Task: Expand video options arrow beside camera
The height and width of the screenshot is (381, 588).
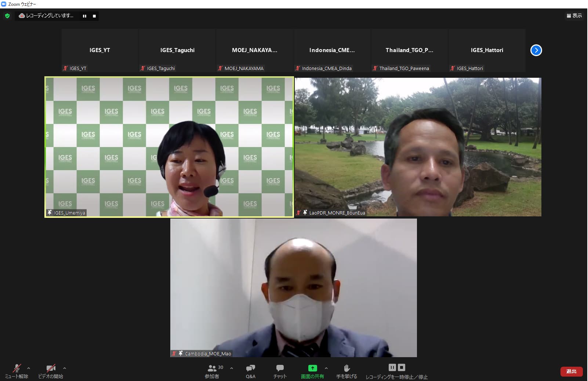Action: tap(65, 368)
